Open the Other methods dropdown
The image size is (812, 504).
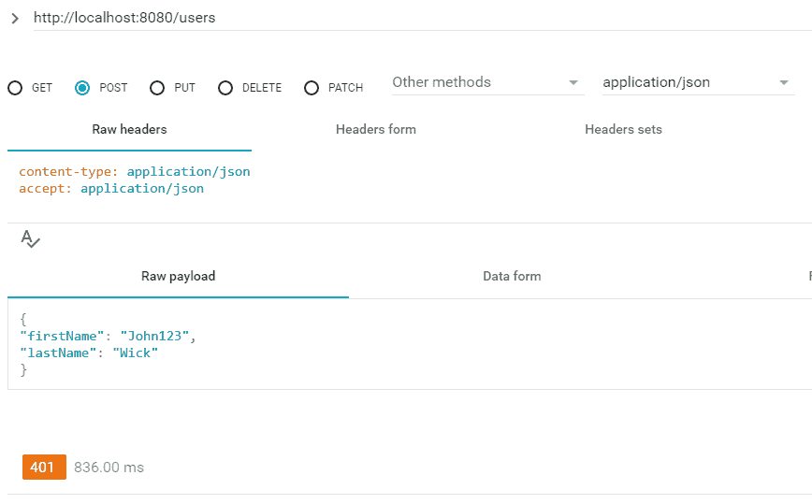coord(486,82)
